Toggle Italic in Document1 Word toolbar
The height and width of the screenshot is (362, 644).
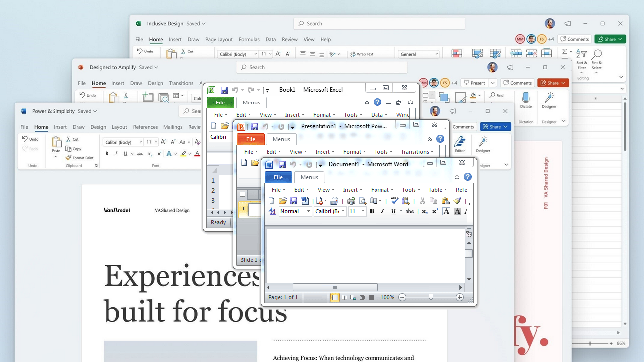tap(382, 211)
